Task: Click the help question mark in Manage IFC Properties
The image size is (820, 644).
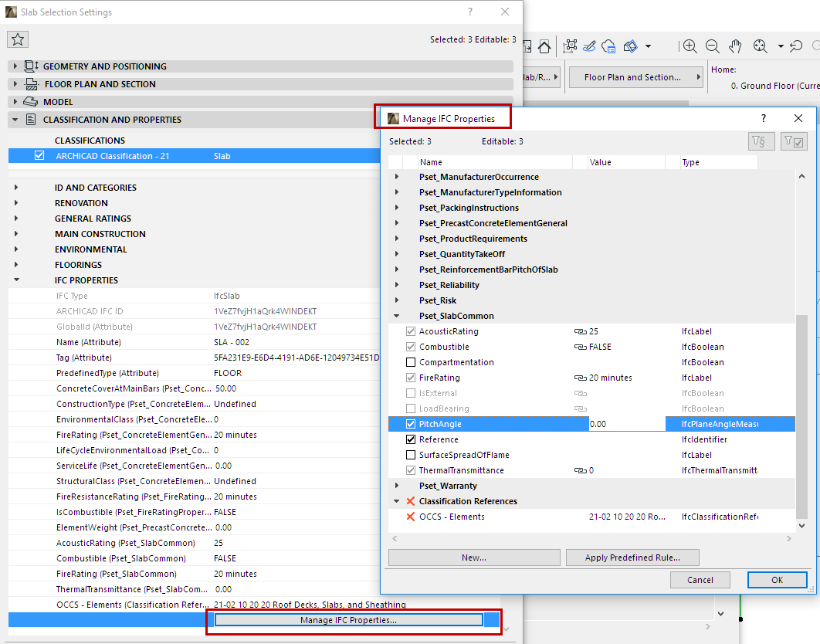Action: tap(764, 118)
